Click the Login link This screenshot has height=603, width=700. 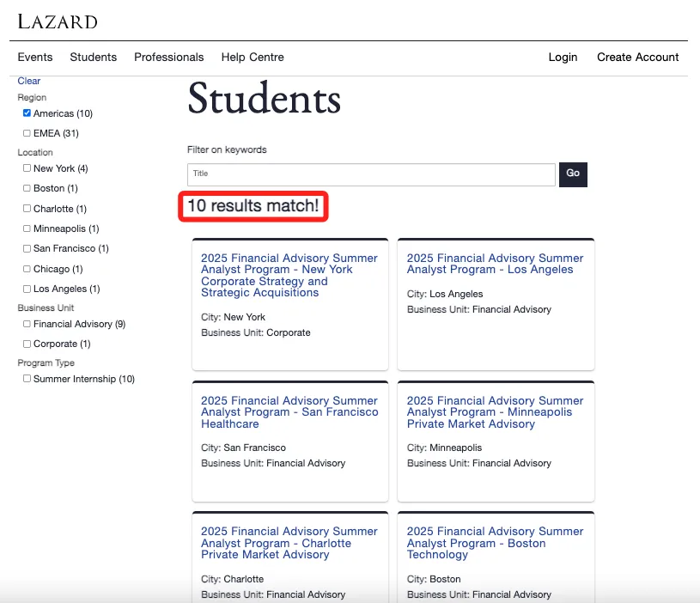click(x=563, y=58)
